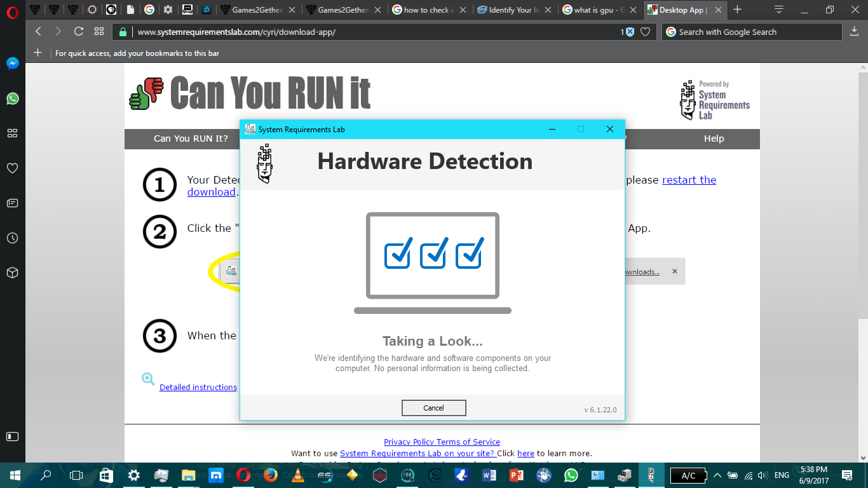Switch to 'what is gpu' tab
868x488 pixels.
599,10
